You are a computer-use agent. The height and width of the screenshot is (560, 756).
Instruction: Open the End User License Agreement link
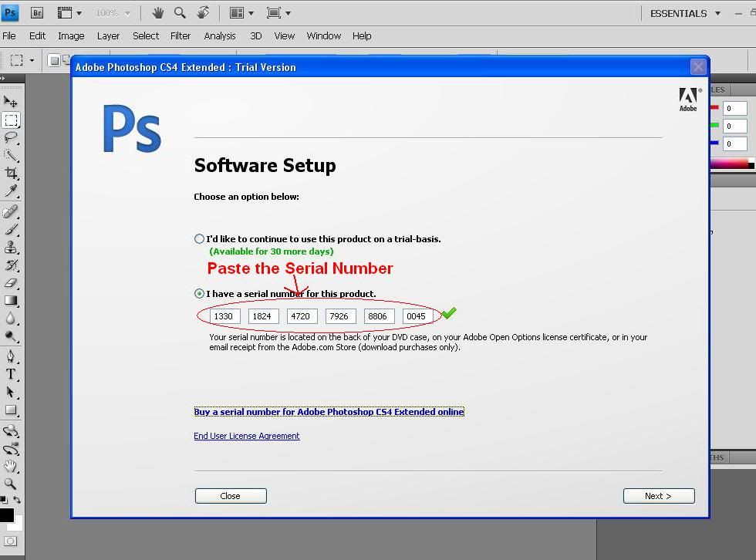pyautogui.click(x=247, y=436)
